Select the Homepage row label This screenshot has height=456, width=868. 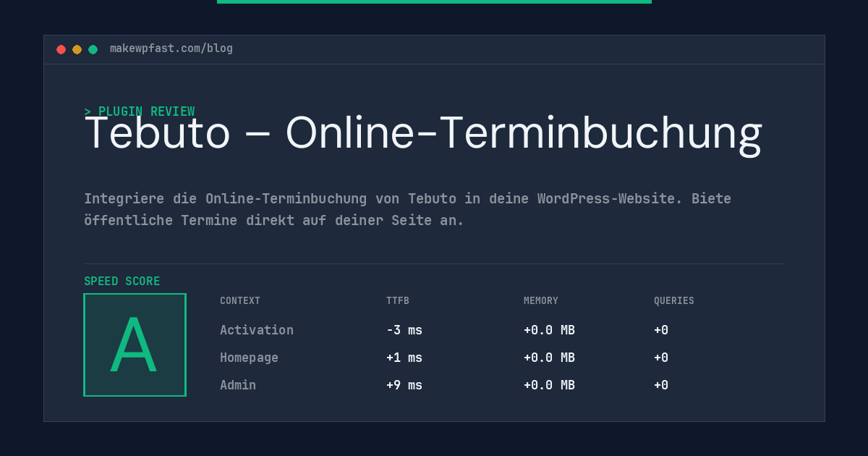point(249,358)
